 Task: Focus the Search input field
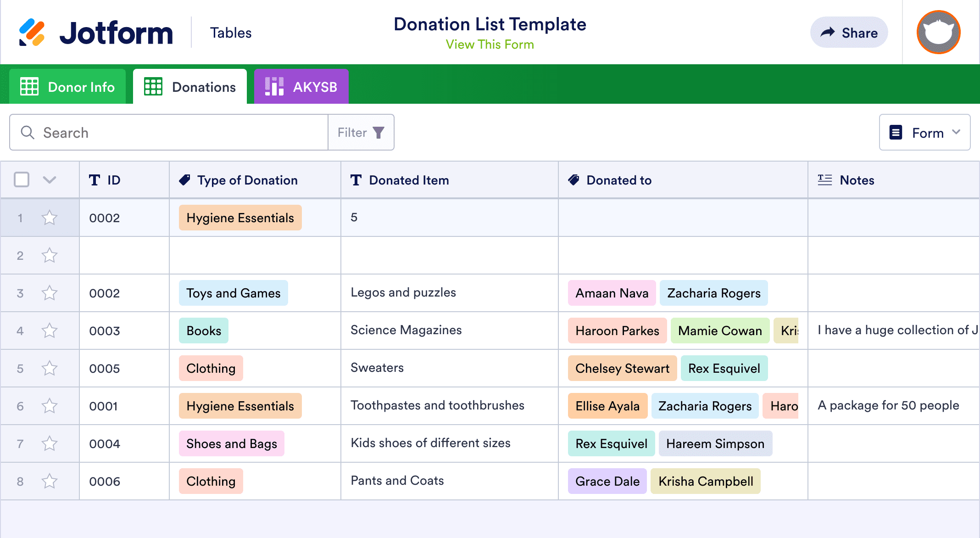(x=169, y=132)
